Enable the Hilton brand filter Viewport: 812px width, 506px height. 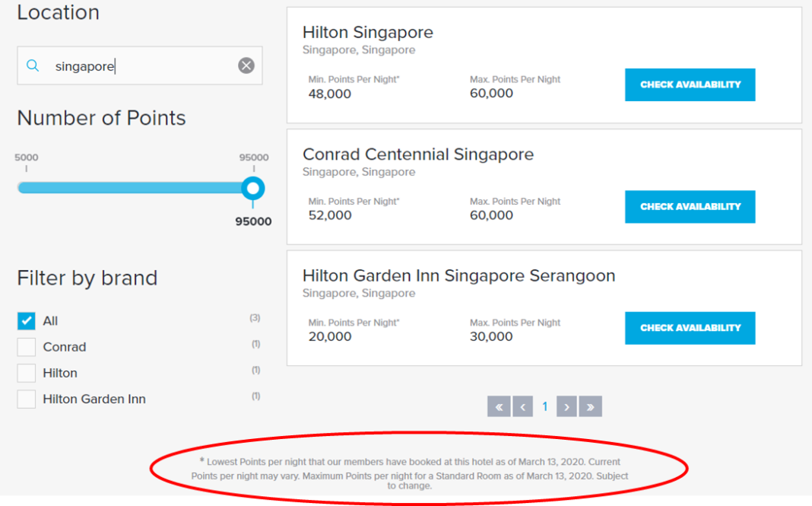(x=26, y=372)
